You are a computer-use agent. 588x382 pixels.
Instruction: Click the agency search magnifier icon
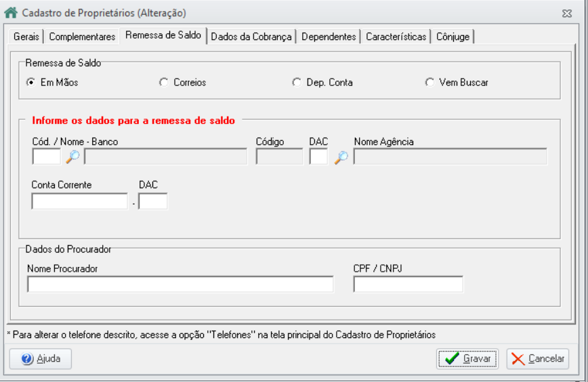coord(341,157)
